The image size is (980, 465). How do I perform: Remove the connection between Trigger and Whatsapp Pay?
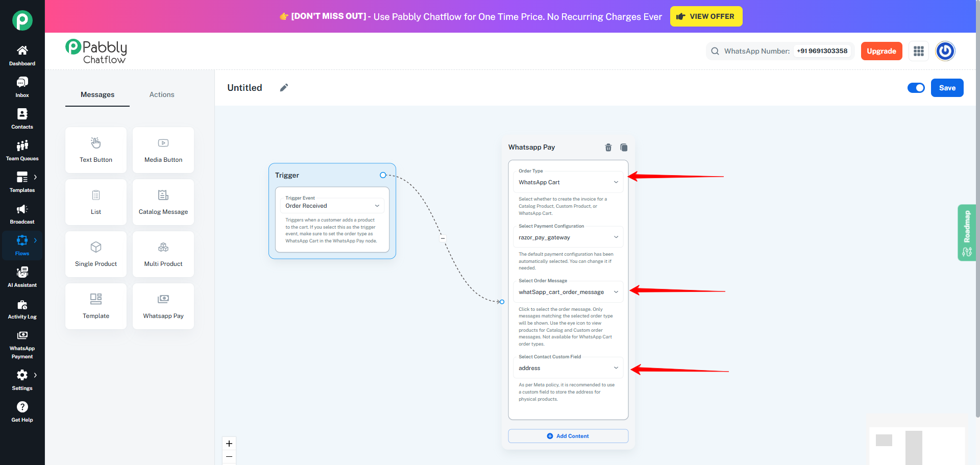coord(443,238)
